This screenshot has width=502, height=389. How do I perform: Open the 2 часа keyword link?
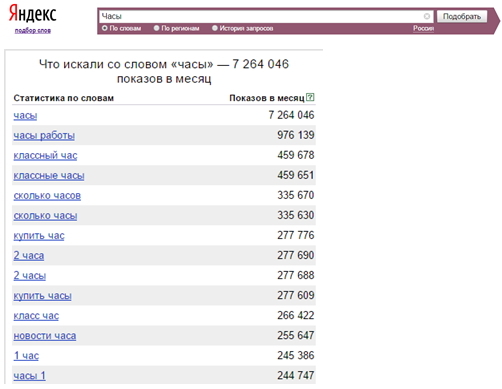pyautogui.click(x=29, y=255)
